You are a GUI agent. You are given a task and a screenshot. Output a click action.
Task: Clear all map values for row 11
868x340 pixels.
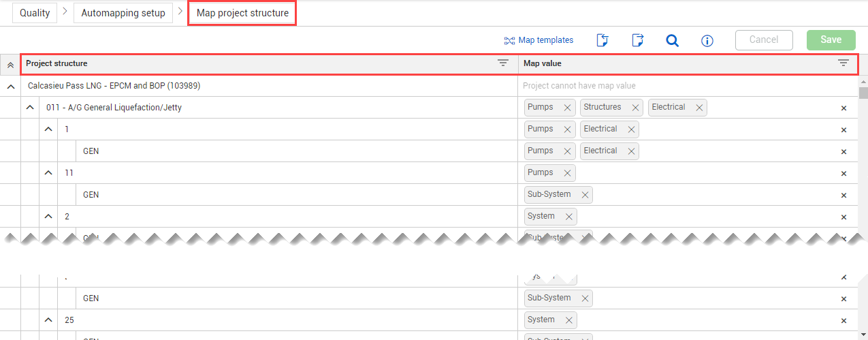[x=843, y=173]
